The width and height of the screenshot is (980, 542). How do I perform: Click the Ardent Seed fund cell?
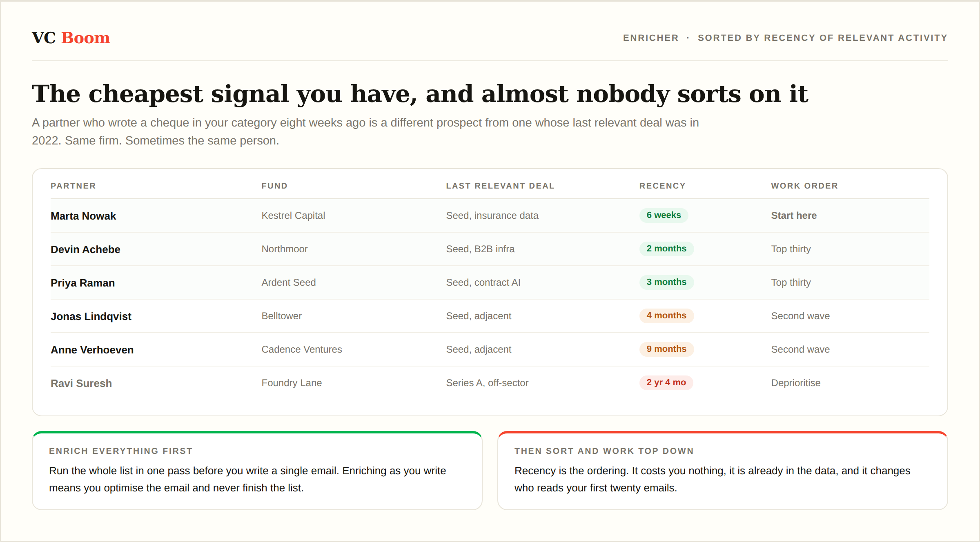[288, 282]
